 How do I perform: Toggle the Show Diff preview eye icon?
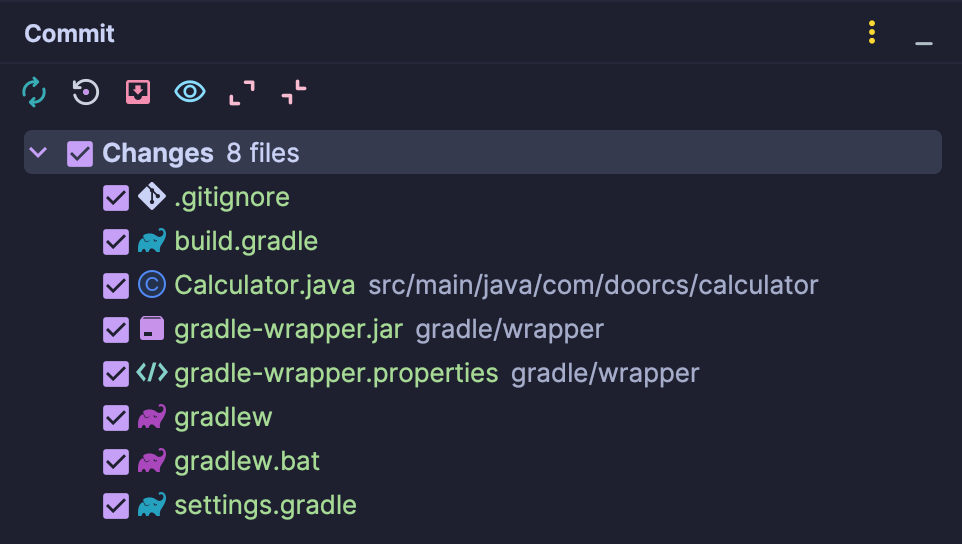point(190,92)
